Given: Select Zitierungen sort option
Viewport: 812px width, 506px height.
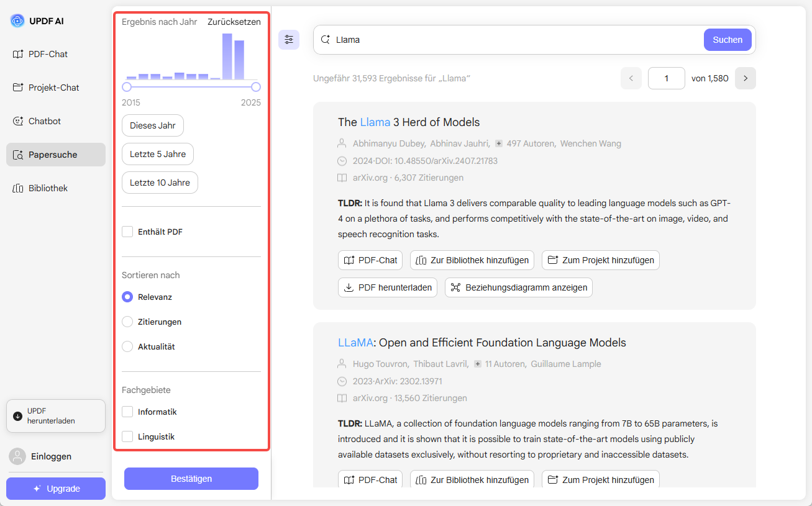Looking at the screenshot, I should point(127,322).
